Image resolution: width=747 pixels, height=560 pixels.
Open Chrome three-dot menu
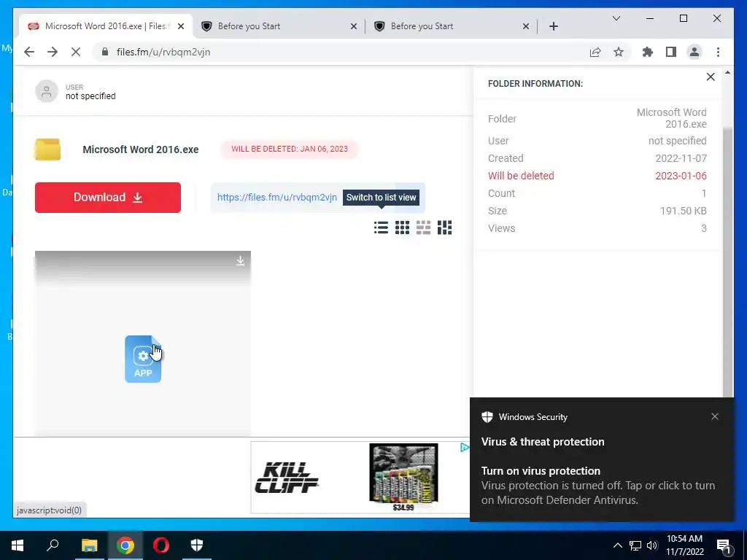tap(718, 52)
